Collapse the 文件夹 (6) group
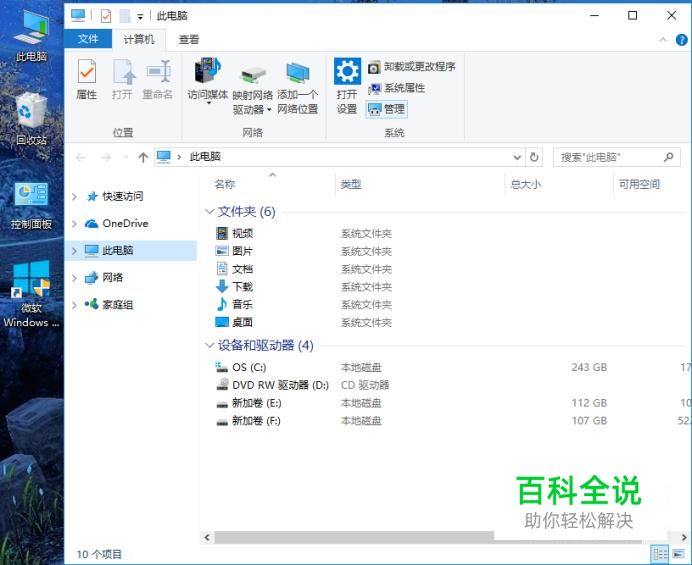Image resolution: width=692 pixels, height=565 pixels. 210,211
